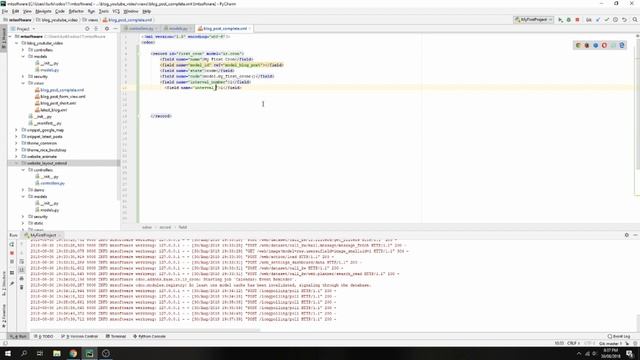Open the Event Log

pos(619,336)
